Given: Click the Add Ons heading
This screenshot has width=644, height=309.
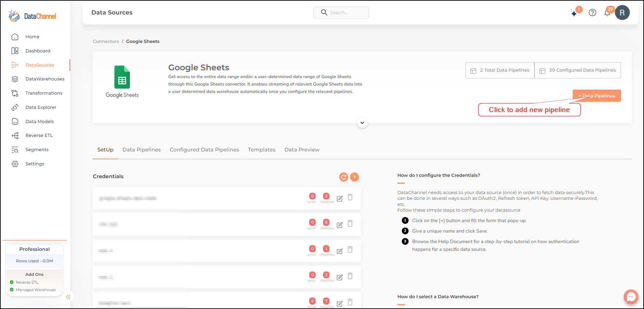Looking at the screenshot, I should coord(34,275).
